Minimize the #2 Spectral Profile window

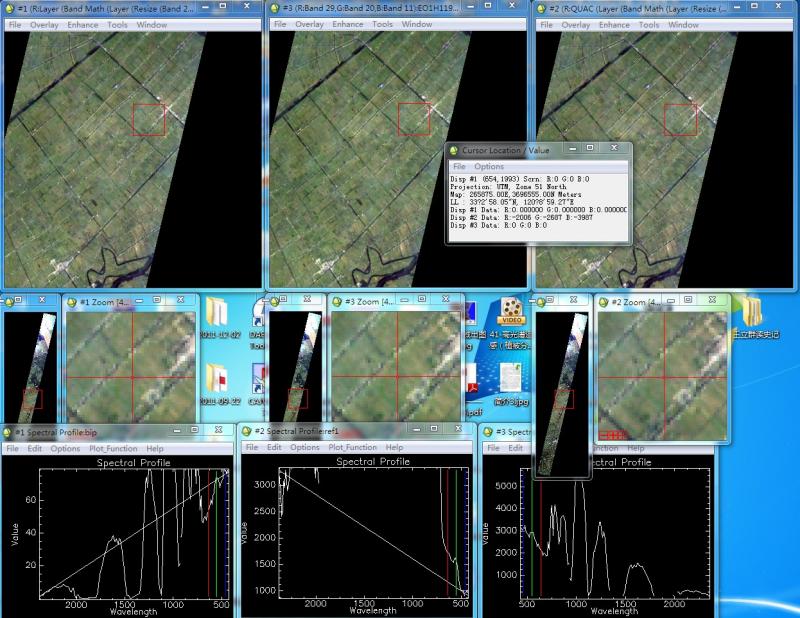[416, 429]
